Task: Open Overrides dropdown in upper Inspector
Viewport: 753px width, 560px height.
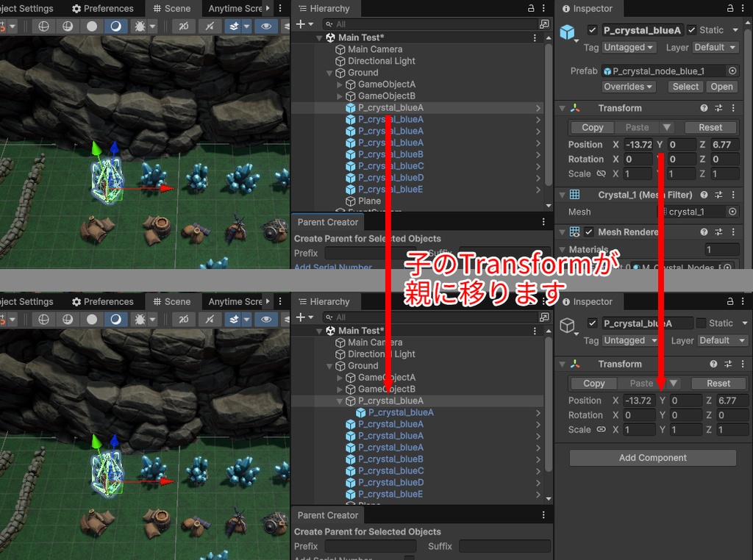Action: (629, 87)
